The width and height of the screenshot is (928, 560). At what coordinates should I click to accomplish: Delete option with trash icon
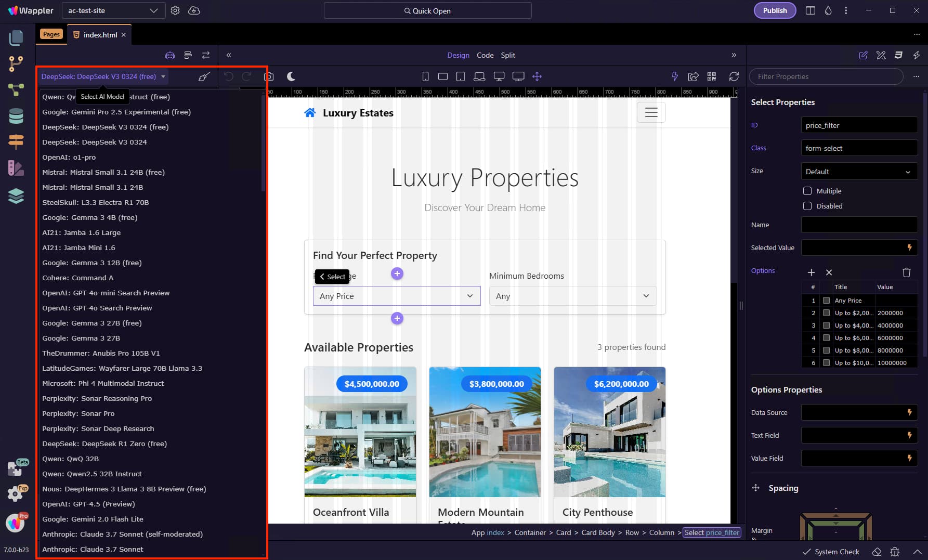click(x=907, y=272)
